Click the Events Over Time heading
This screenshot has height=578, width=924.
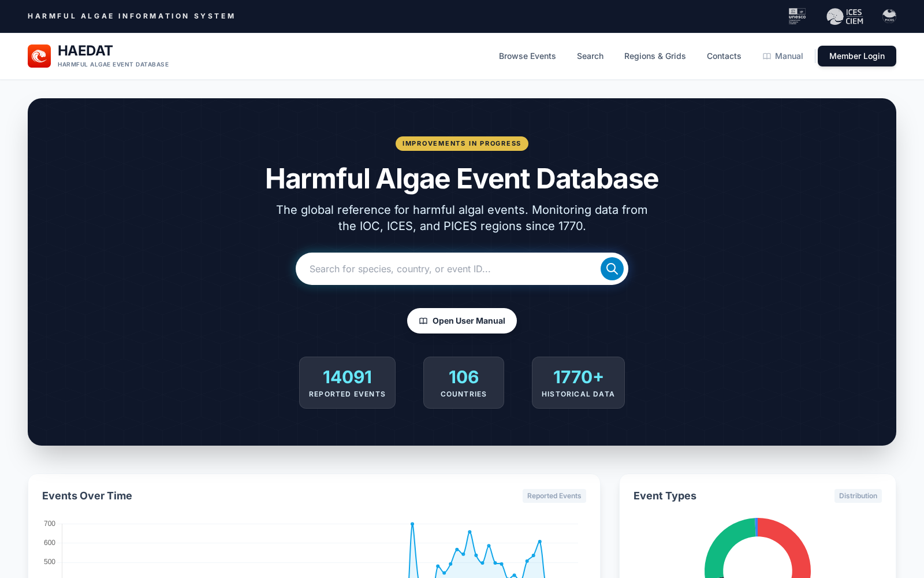tap(87, 496)
